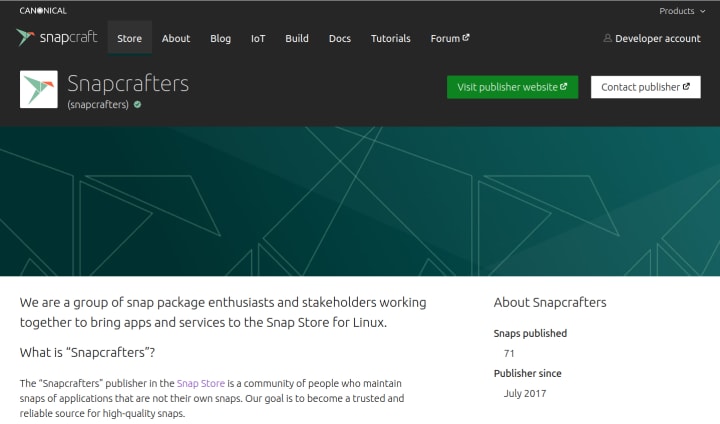Click the July 2017 publisher date
Image resolution: width=720 pixels, height=424 pixels.
click(525, 394)
